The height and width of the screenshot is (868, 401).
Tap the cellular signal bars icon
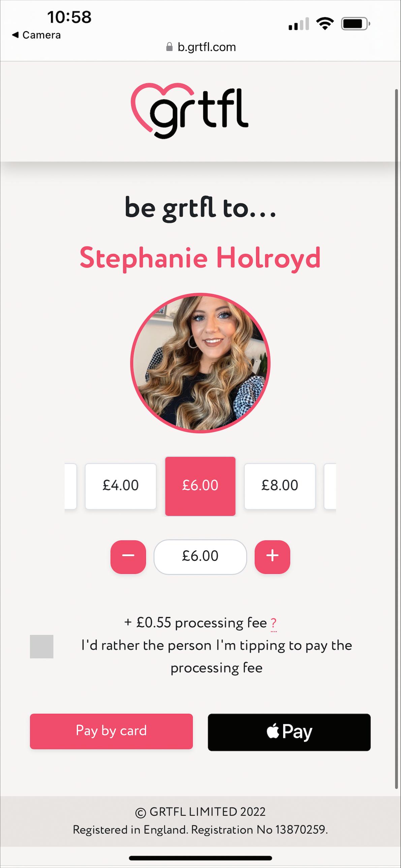point(299,24)
